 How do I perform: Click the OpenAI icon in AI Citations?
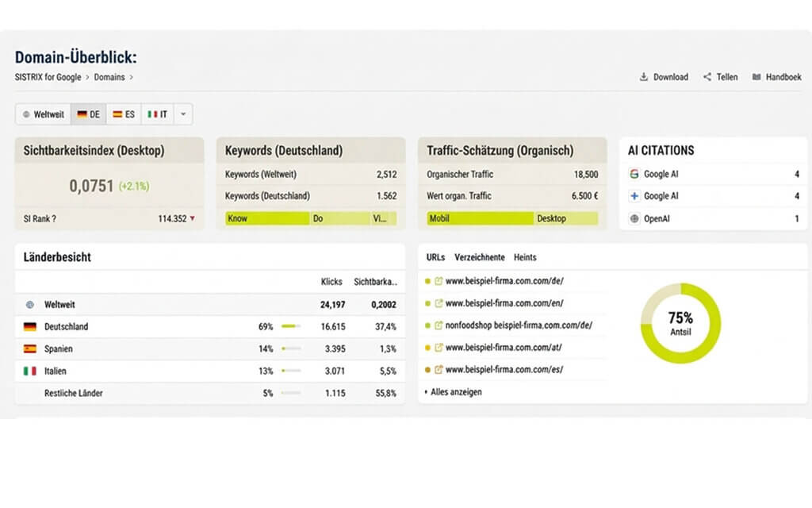[x=634, y=219]
